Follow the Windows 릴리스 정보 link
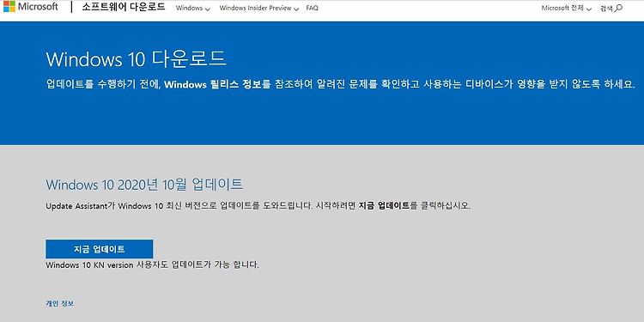Screen dimensions: 644x322 tap(214, 85)
